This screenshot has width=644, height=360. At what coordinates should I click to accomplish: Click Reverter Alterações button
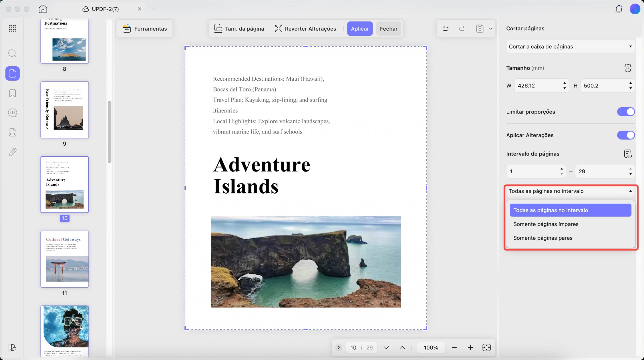coord(305,29)
